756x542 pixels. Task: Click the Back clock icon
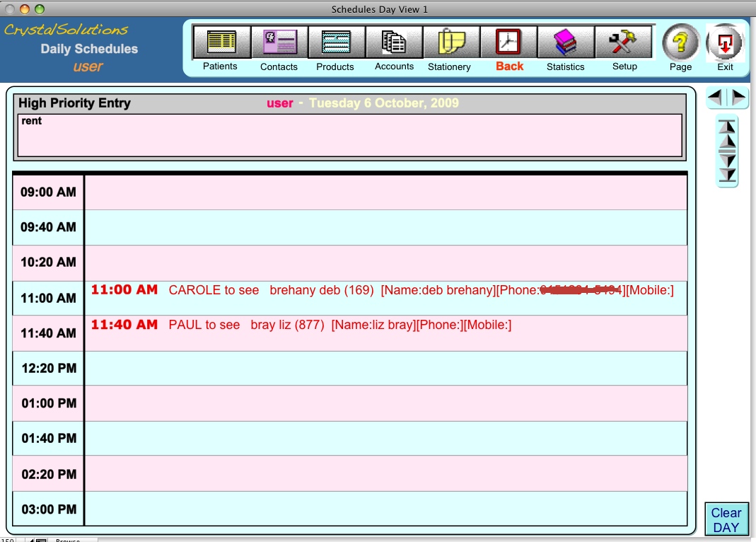tap(508, 42)
